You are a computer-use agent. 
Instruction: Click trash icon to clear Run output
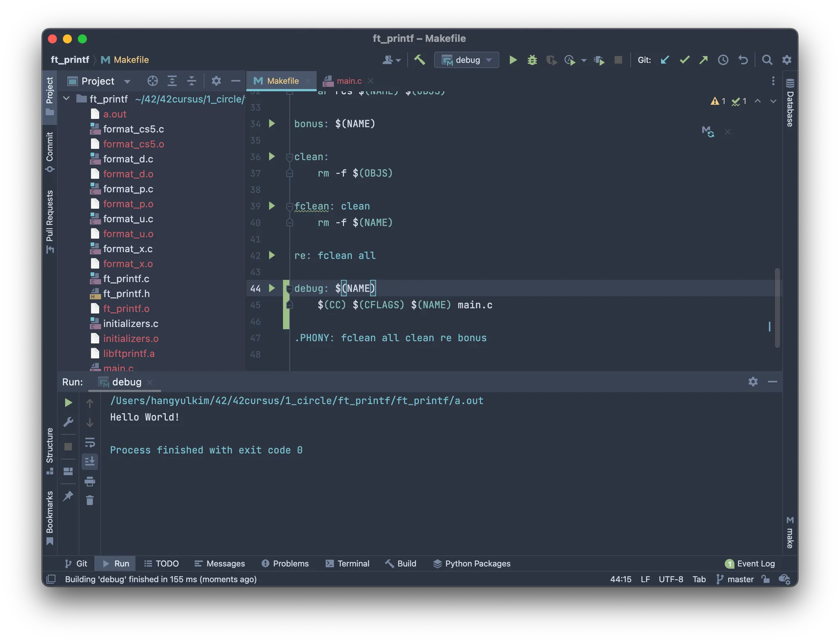(90, 500)
